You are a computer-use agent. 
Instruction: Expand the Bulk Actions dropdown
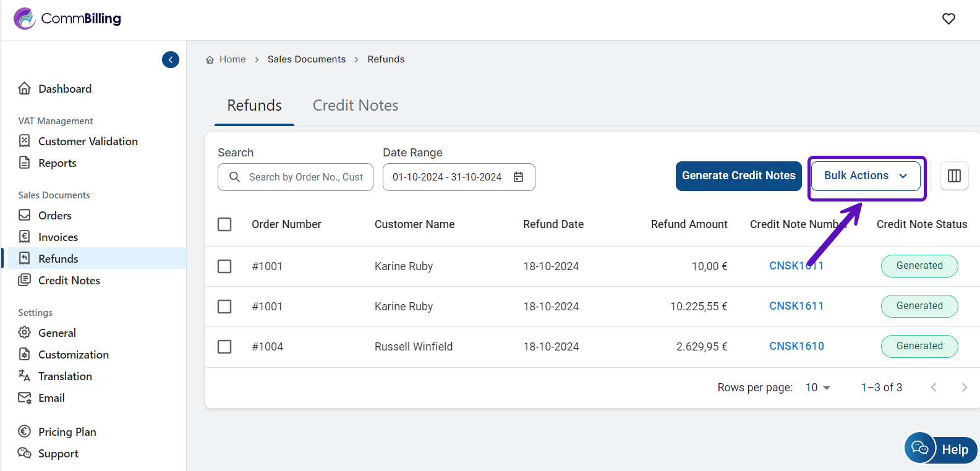(x=866, y=176)
